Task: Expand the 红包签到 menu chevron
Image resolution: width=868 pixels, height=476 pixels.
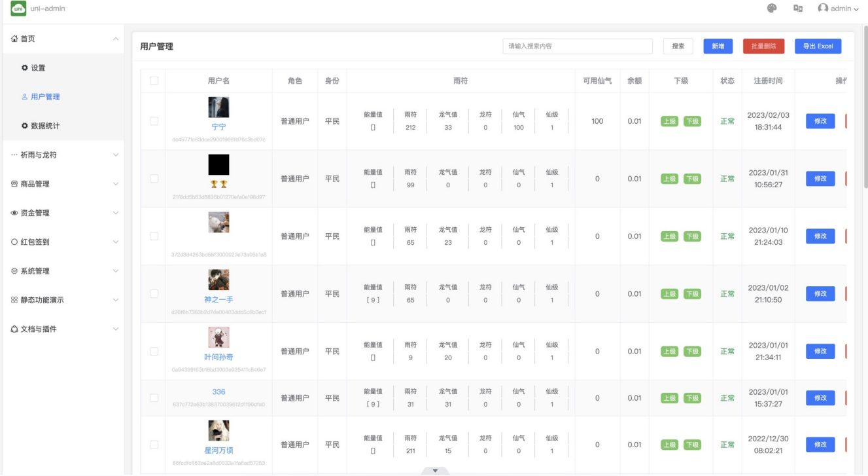Action: 116,242
